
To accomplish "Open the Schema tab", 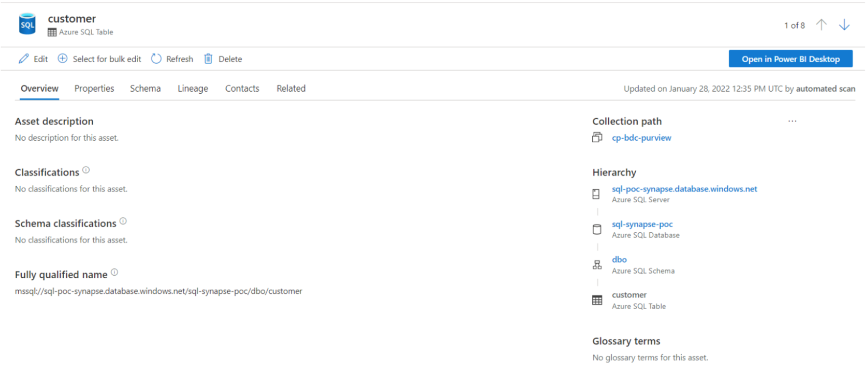I will [x=145, y=89].
